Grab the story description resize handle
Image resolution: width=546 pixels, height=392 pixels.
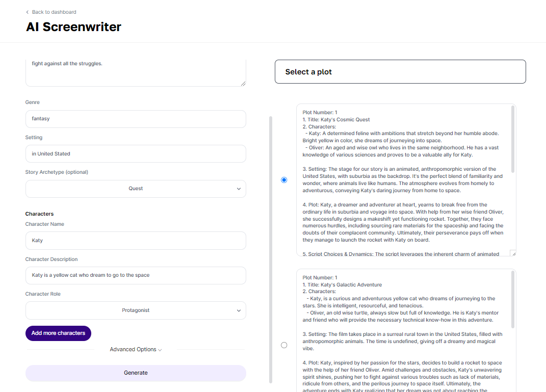click(x=243, y=83)
